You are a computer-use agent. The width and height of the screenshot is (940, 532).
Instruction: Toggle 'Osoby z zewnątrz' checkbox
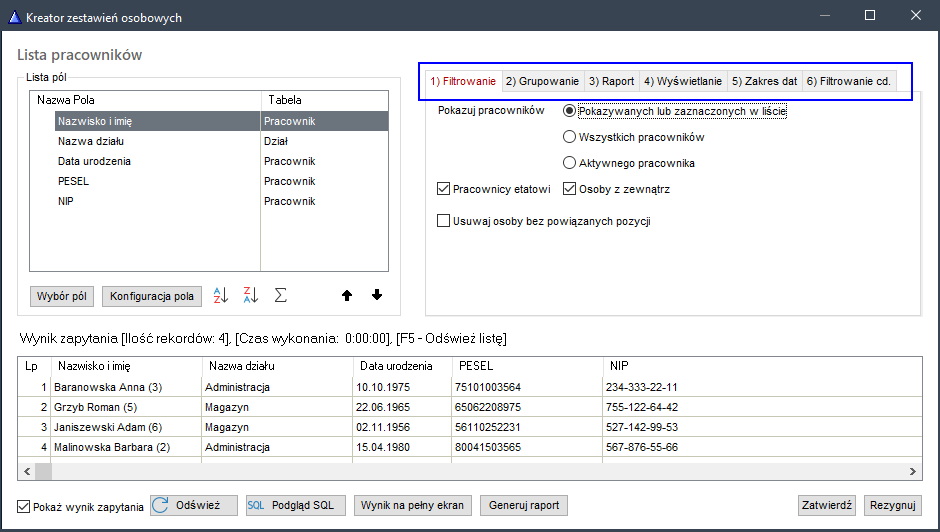point(570,189)
